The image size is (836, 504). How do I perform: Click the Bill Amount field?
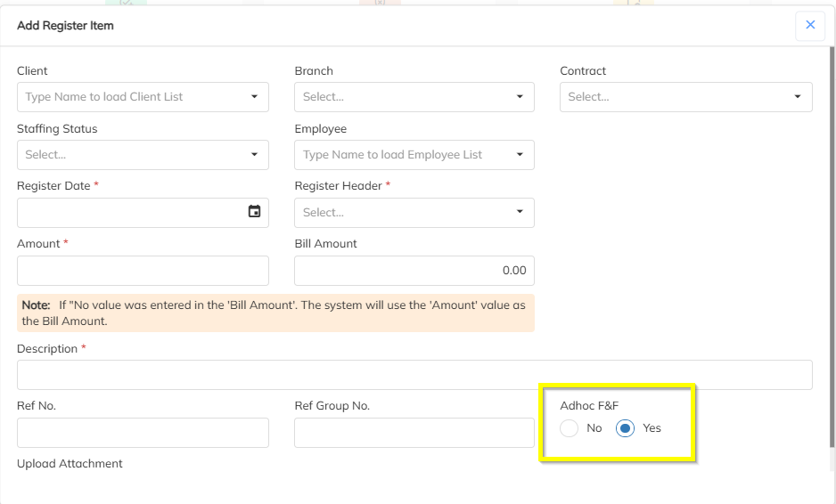coord(414,271)
